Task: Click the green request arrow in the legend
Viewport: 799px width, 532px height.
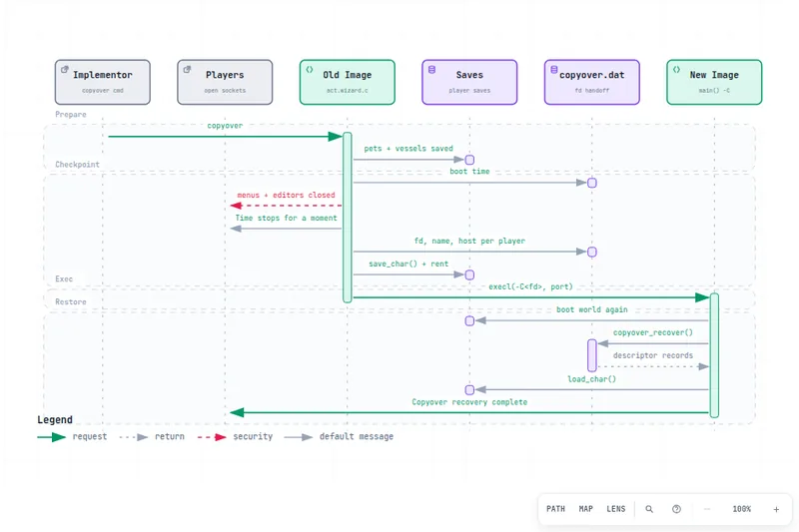Action: tap(52, 437)
